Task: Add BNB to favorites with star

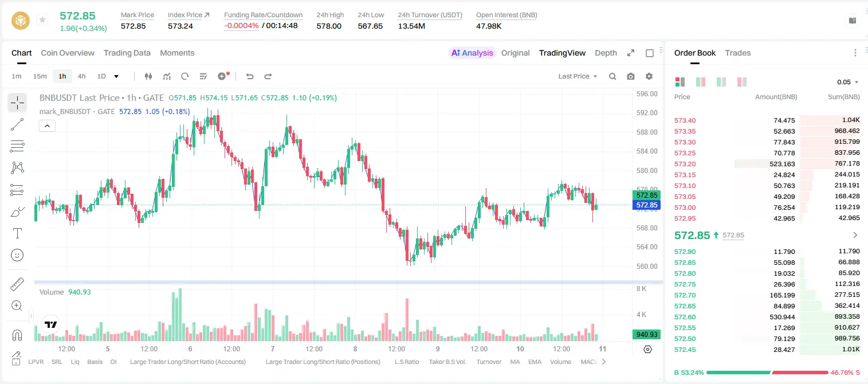Action: coord(42,20)
